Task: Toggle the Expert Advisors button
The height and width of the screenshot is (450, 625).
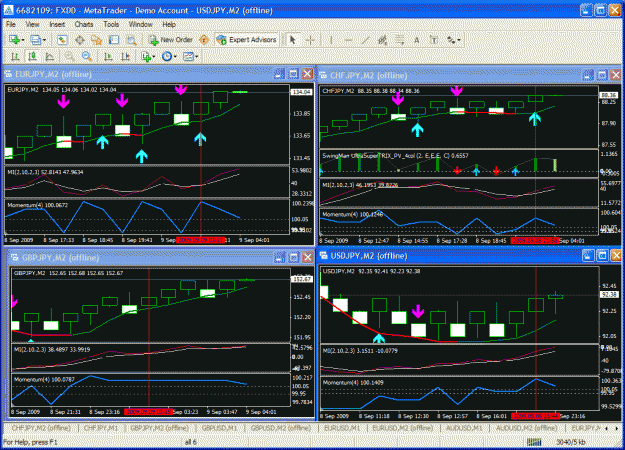Action: pyautogui.click(x=246, y=40)
